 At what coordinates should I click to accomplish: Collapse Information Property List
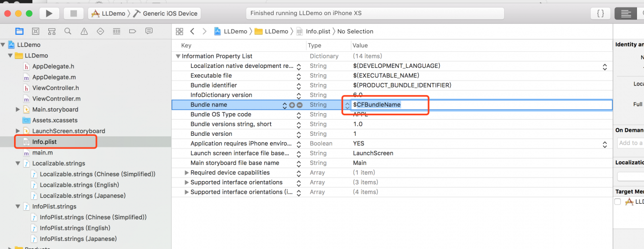[x=178, y=56]
